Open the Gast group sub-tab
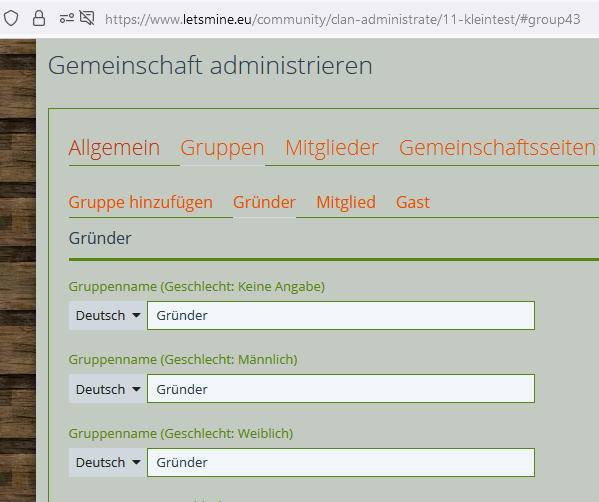The image size is (599, 502). click(413, 202)
